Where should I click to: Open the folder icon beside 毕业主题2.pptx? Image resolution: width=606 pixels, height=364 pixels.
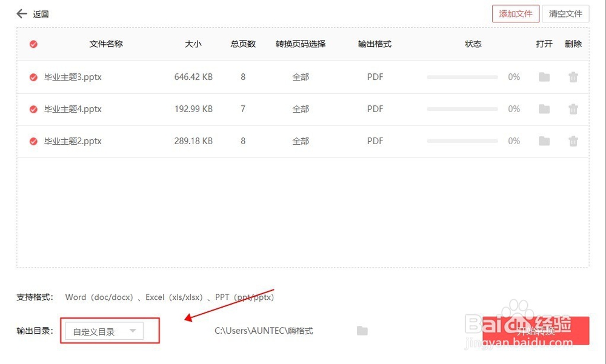(544, 141)
